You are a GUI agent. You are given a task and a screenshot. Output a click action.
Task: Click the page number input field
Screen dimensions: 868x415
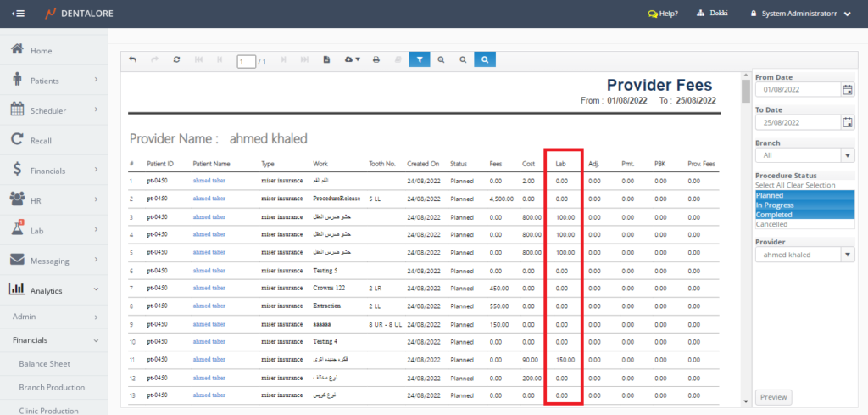click(x=246, y=61)
